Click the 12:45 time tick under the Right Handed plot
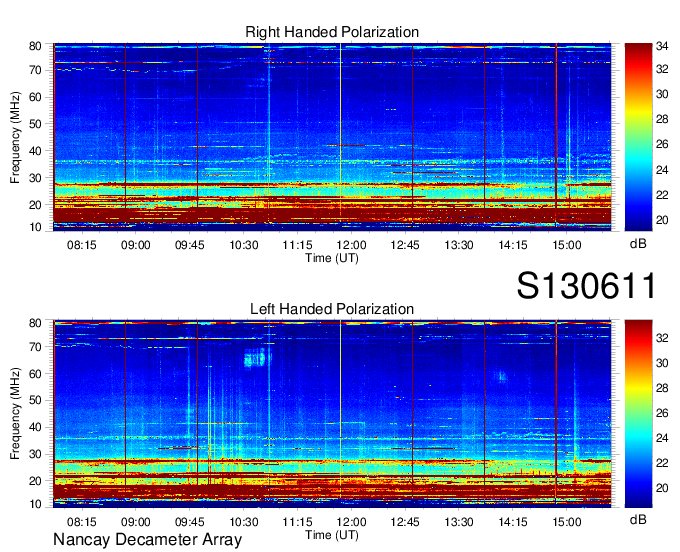Viewport: 680px width, 552px height. pyautogui.click(x=405, y=245)
